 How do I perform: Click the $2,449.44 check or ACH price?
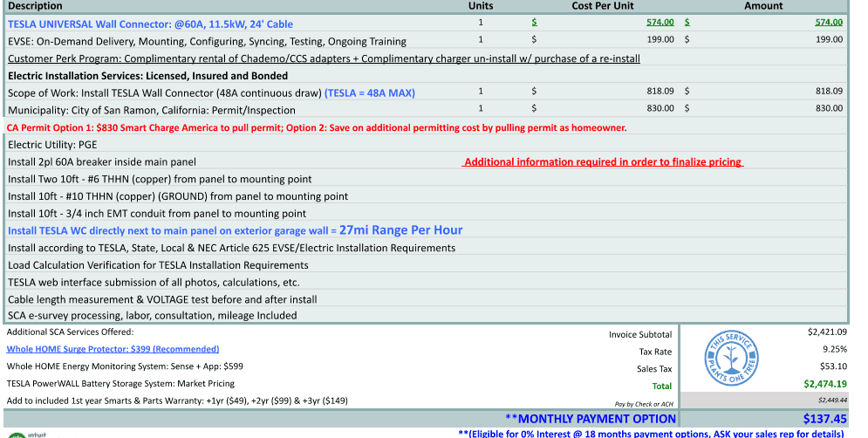[x=832, y=400]
